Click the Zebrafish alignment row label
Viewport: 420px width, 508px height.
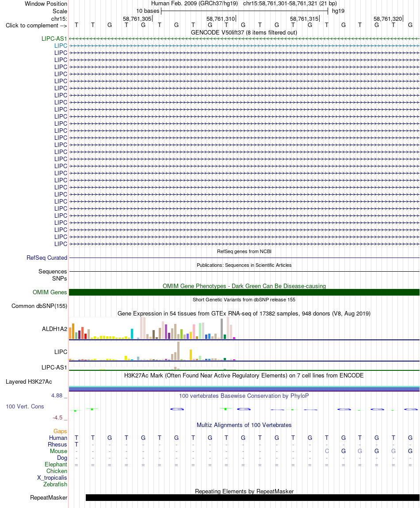(x=55, y=485)
